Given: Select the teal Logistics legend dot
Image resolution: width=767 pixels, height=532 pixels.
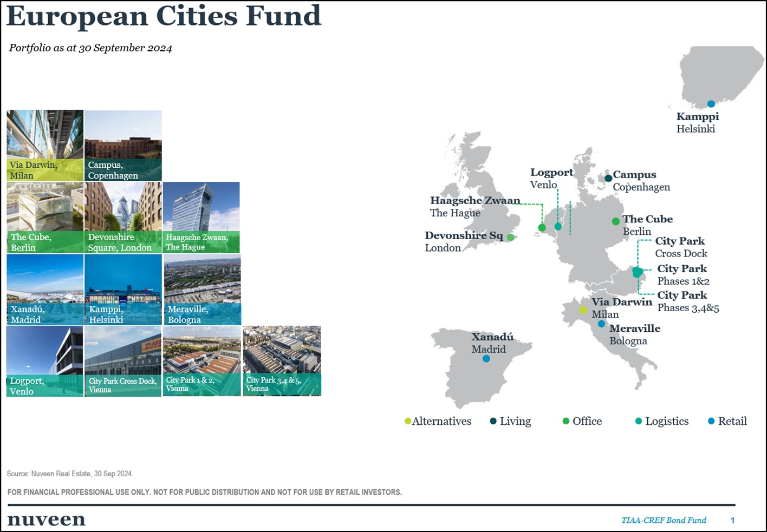Looking at the screenshot, I should coord(639,421).
